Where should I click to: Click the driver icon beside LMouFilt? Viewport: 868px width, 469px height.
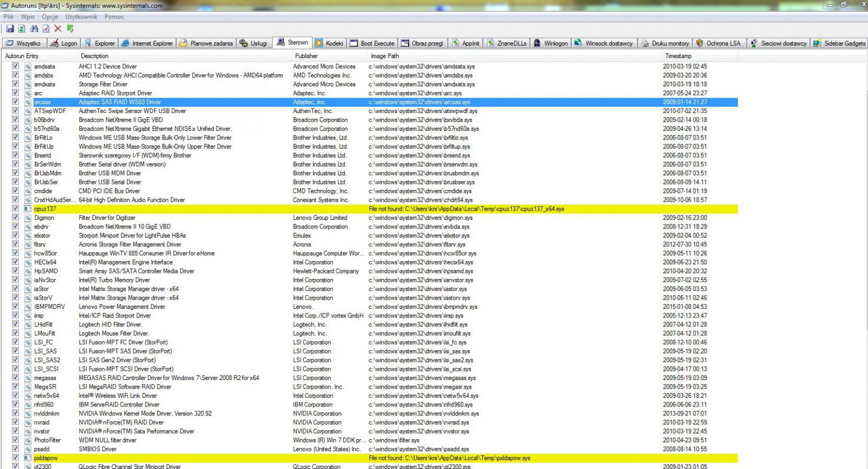28,333
